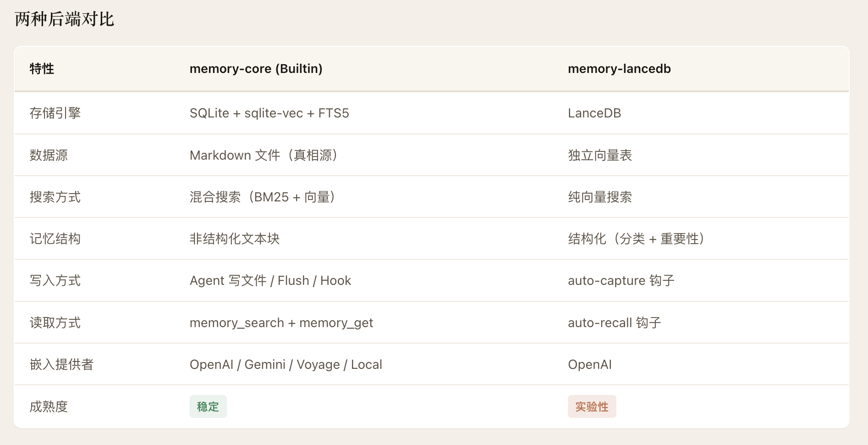Click the 特性 column header
This screenshot has height=445, width=868.
click(x=42, y=69)
